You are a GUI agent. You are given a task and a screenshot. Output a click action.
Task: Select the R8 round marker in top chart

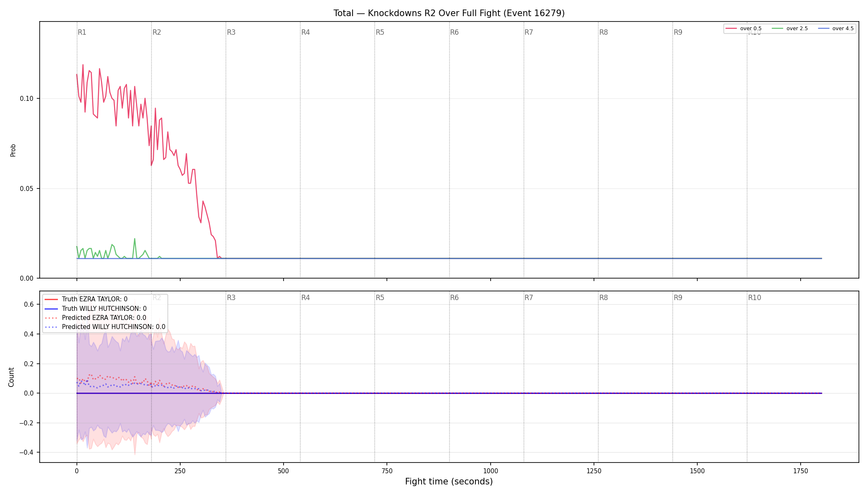[x=603, y=32]
